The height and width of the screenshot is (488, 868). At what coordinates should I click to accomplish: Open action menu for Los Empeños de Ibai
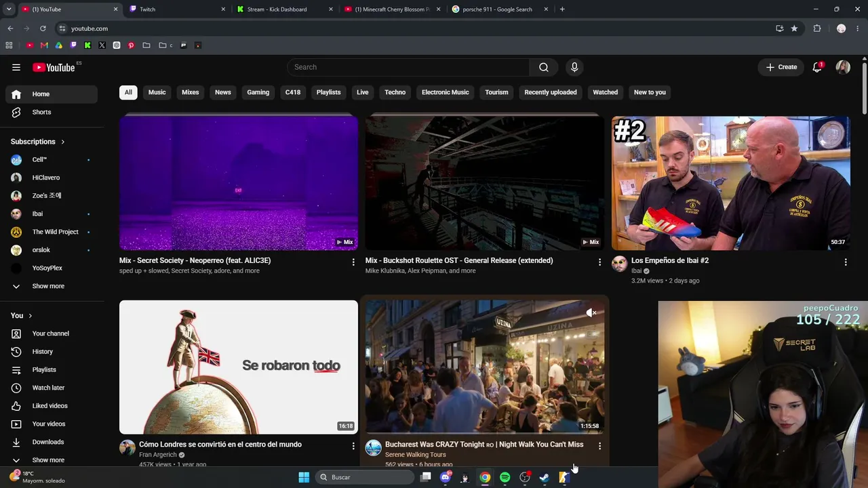(846, 262)
